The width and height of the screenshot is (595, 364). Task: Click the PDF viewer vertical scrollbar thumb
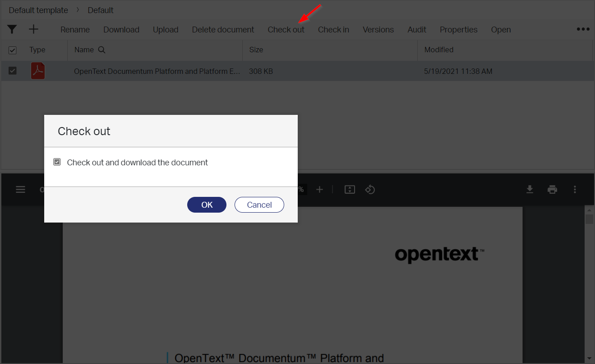(589, 219)
